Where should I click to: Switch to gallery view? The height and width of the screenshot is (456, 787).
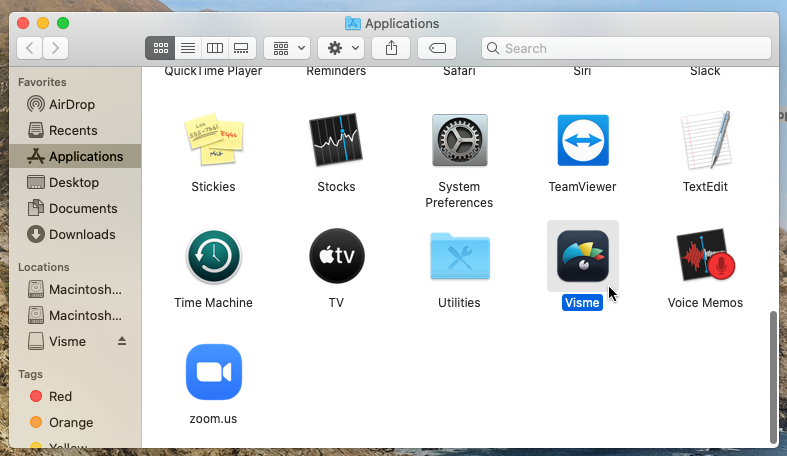(241, 48)
